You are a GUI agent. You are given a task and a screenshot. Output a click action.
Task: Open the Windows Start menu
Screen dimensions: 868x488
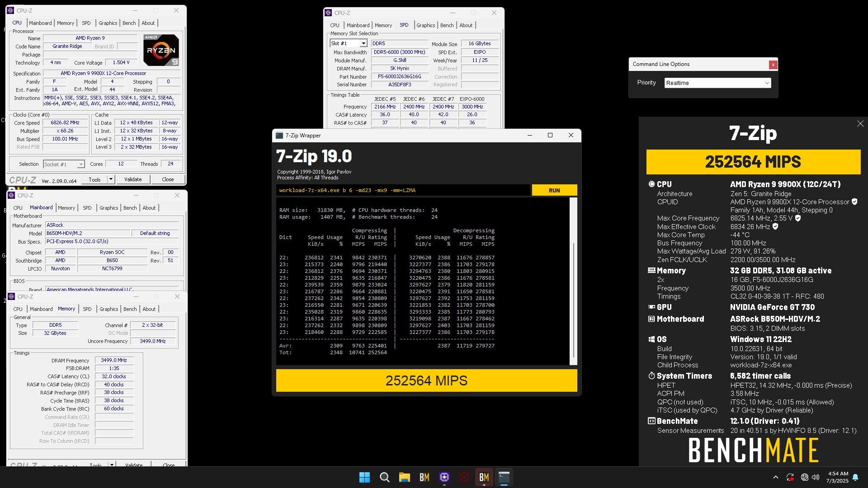point(364,477)
